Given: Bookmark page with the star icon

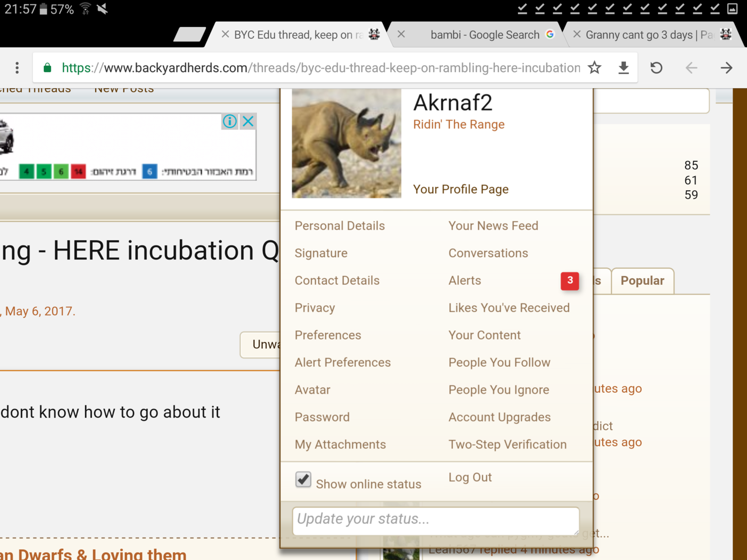Looking at the screenshot, I should pyautogui.click(x=595, y=68).
